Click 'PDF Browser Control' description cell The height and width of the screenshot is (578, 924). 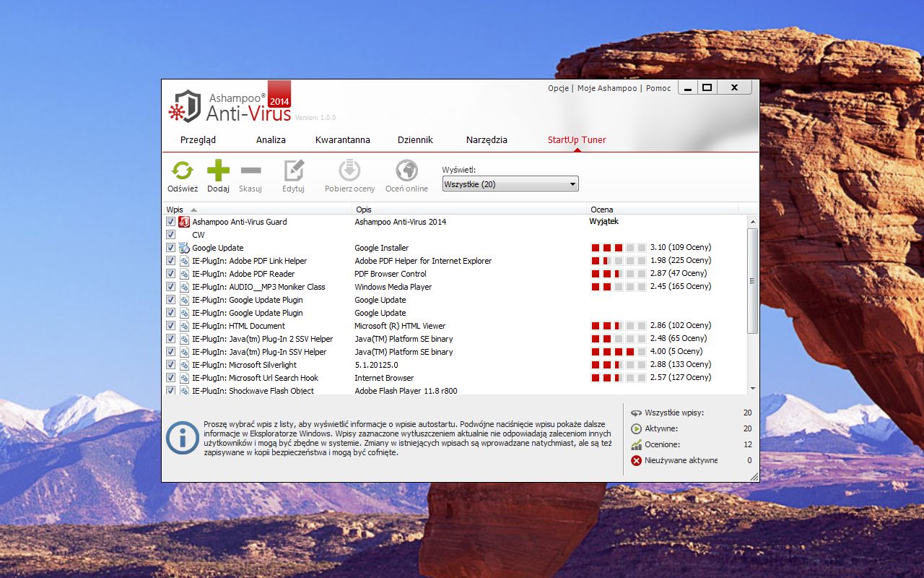[x=391, y=274]
